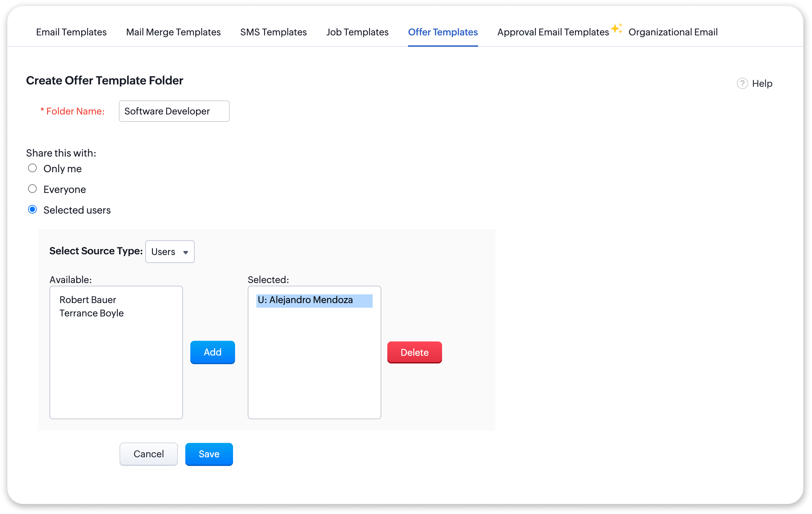812x514 pixels.
Task: Click the Help question mark icon
Action: pos(742,83)
